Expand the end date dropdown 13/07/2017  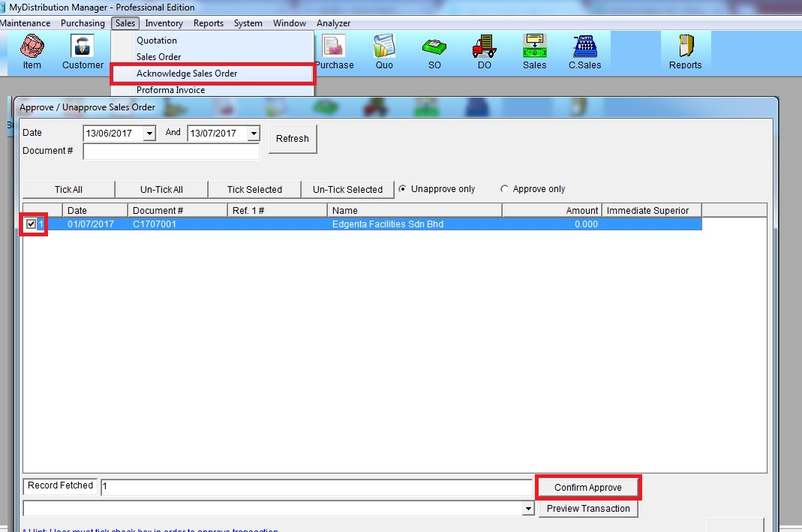[x=253, y=134]
